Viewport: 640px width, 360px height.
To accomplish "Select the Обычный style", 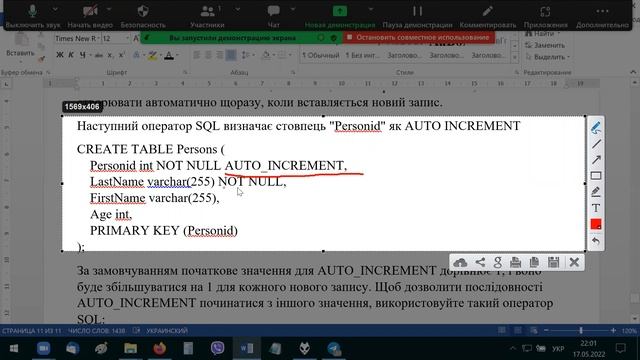I will [x=320, y=55].
